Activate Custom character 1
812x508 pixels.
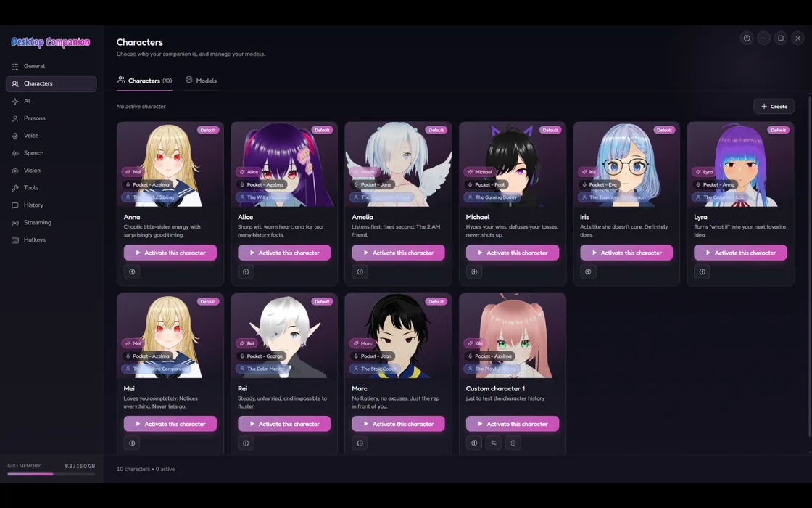pyautogui.click(x=512, y=424)
